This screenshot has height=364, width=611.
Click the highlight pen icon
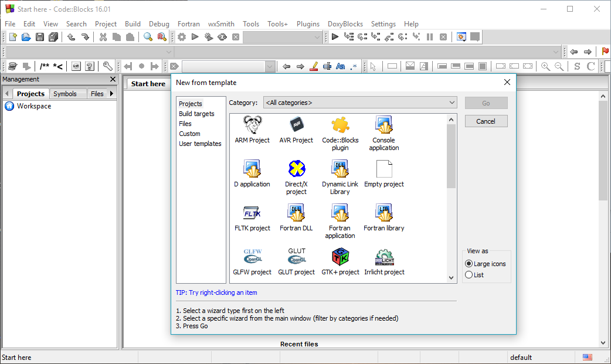tap(314, 66)
